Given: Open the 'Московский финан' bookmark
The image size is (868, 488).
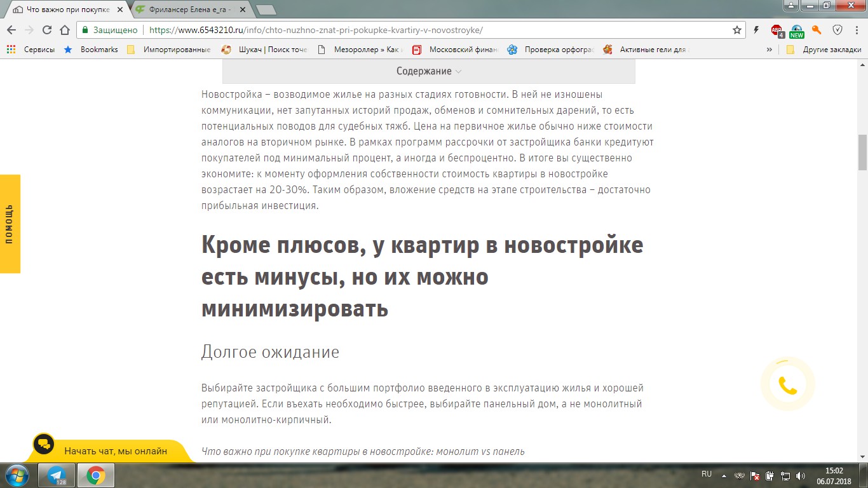Looking at the screenshot, I should 456,50.
